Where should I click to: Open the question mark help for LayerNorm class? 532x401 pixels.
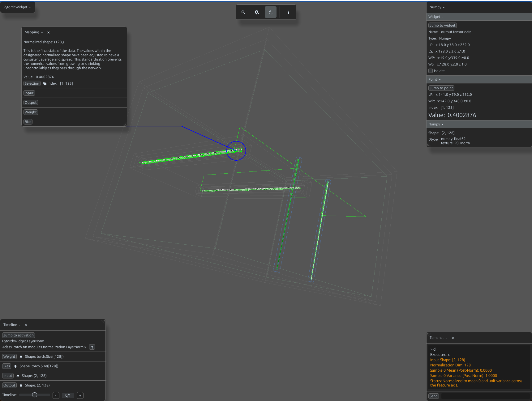pos(92,347)
